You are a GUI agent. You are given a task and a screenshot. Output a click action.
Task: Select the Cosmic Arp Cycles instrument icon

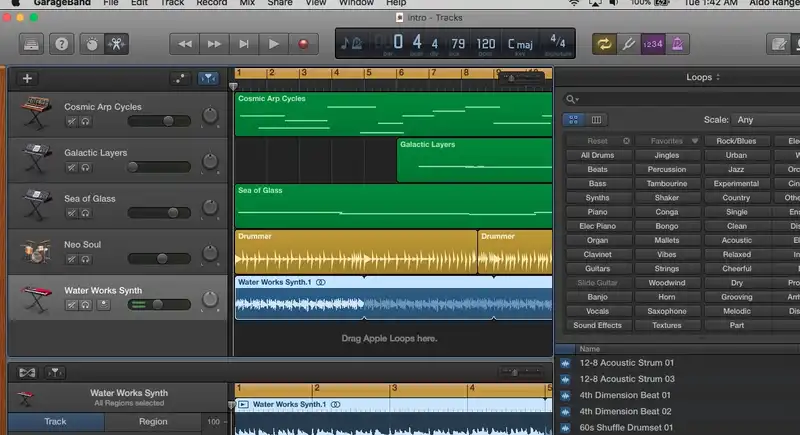[x=35, y=113]
